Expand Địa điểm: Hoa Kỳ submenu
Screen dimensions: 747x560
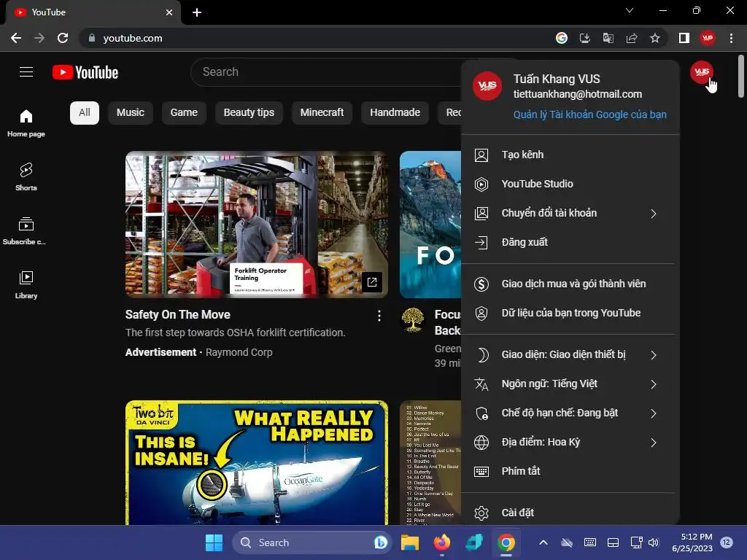(570, 443)
